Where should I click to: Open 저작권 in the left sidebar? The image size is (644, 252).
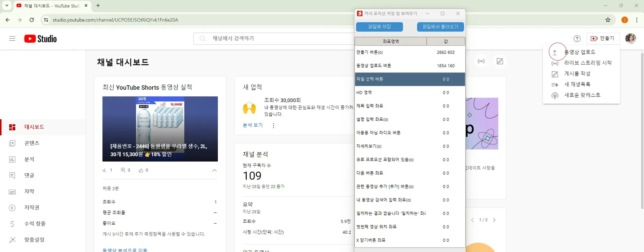coord(43,208)
